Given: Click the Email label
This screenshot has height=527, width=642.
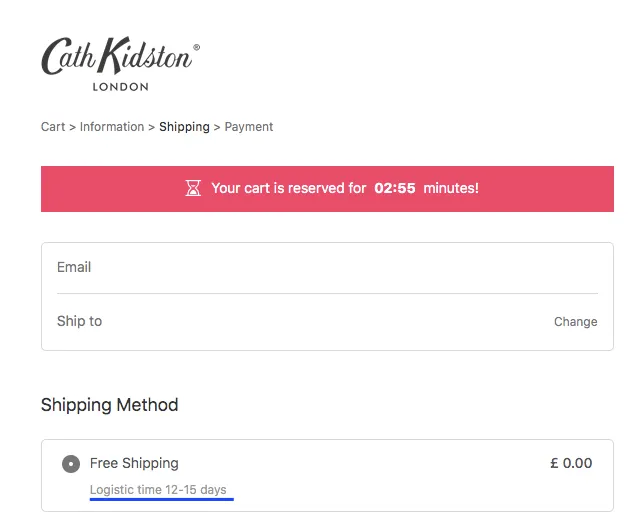Looking at the screenshot, I should [x=74, y=267].
